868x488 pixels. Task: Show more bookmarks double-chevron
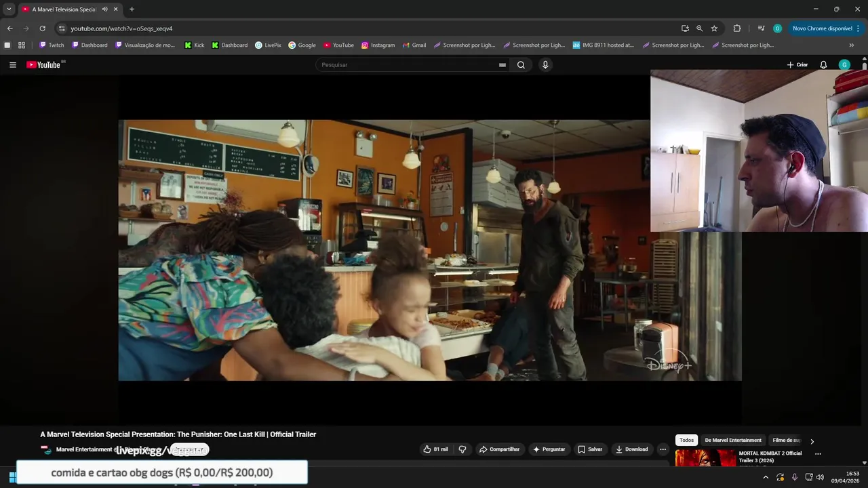point(852,45)
